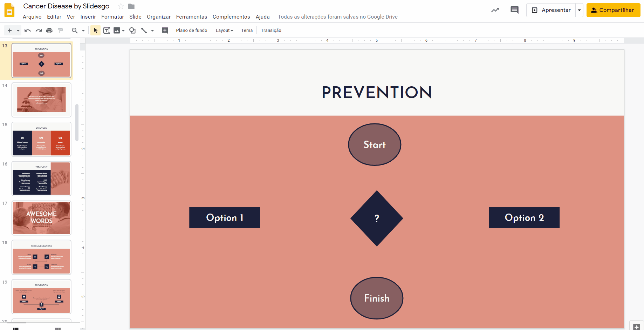Select slide 19 Prevention thumbnail
The width and height of the screenshot is (644, 330).
41,296
